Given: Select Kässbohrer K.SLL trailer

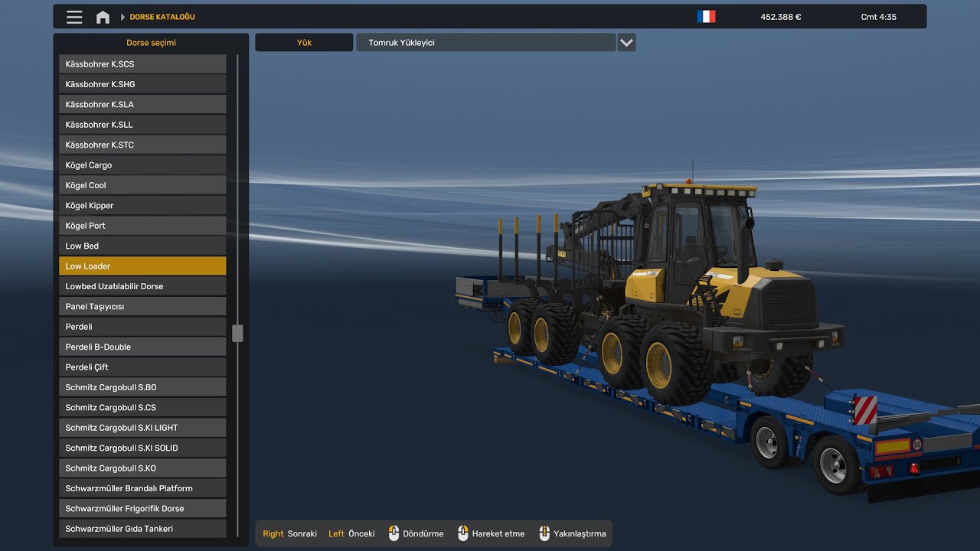Looking at the screenshot, I should 142,125.
